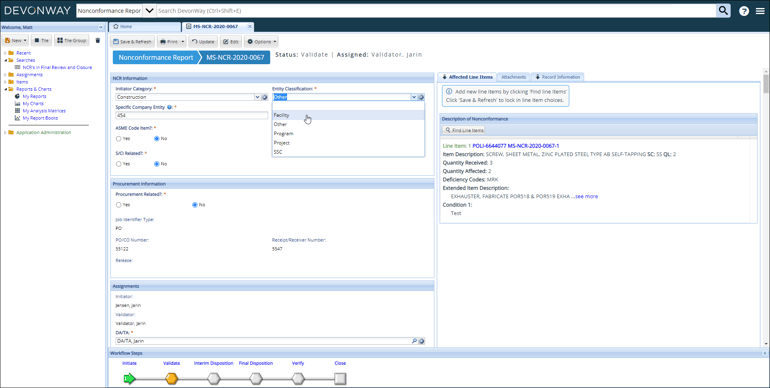
Task: Open My Report Books item
Action: [40, 118]
